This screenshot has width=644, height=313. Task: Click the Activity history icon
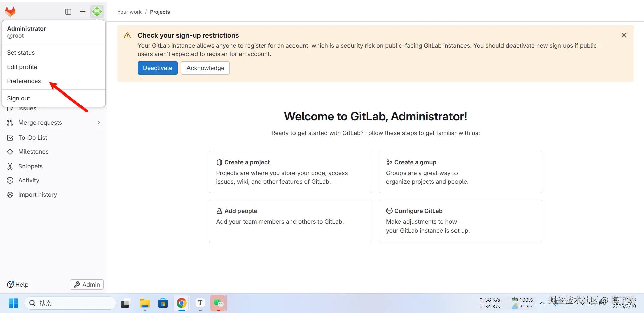[x=10, y=180]
